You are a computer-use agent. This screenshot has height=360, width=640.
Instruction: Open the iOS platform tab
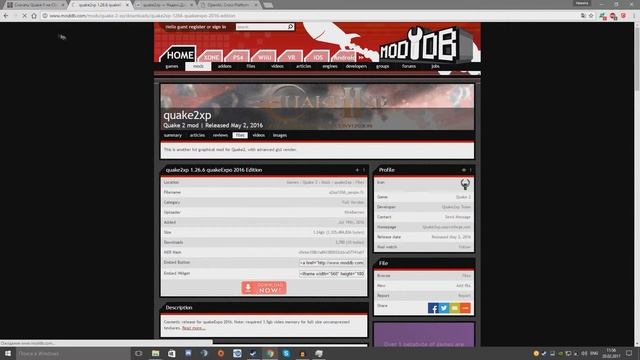point(318,57)
